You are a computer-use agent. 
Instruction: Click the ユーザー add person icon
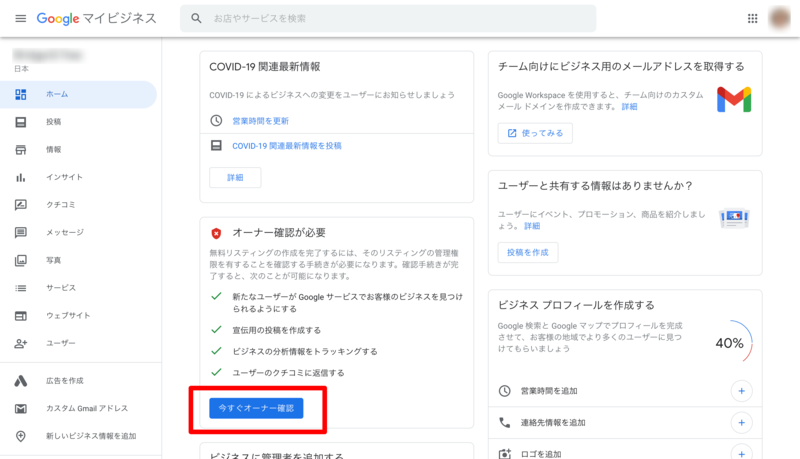pyautogui.click(x=20, y=343)
